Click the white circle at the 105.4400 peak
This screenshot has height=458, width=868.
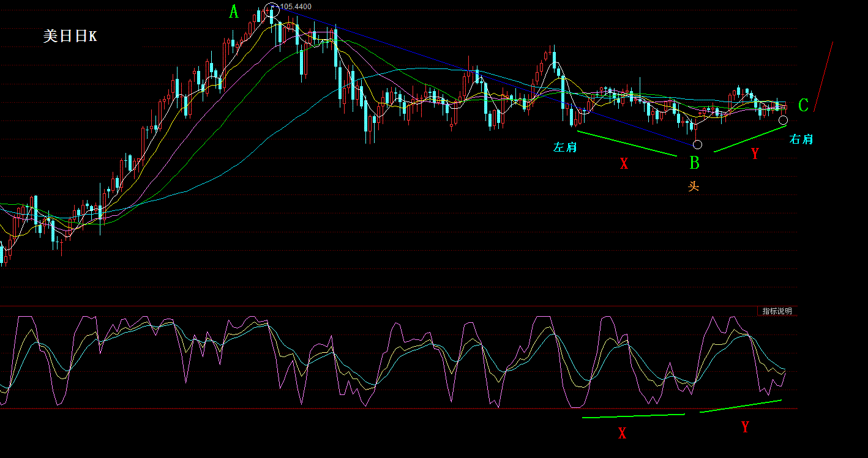click(272, 10)
